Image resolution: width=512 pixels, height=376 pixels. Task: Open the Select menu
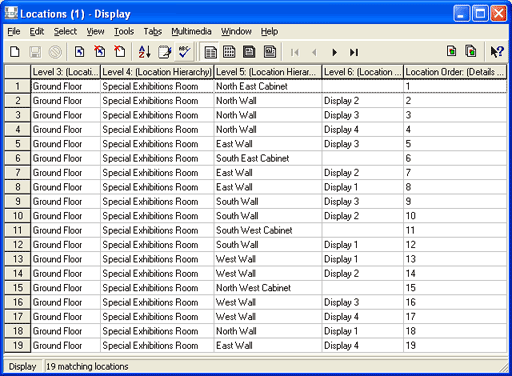tap(65, 31)
